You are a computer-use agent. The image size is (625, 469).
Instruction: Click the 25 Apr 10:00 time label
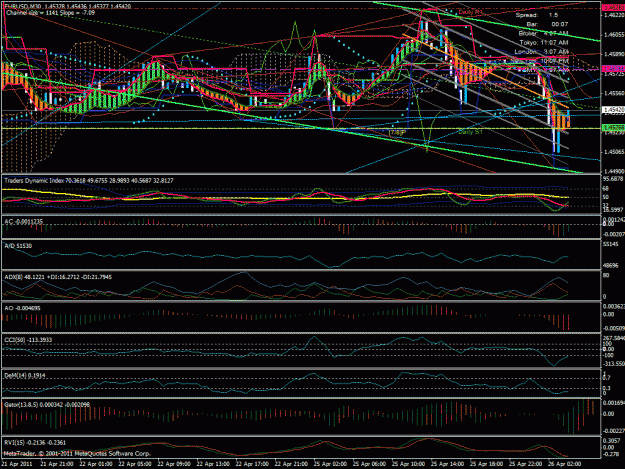click(409, 464)
